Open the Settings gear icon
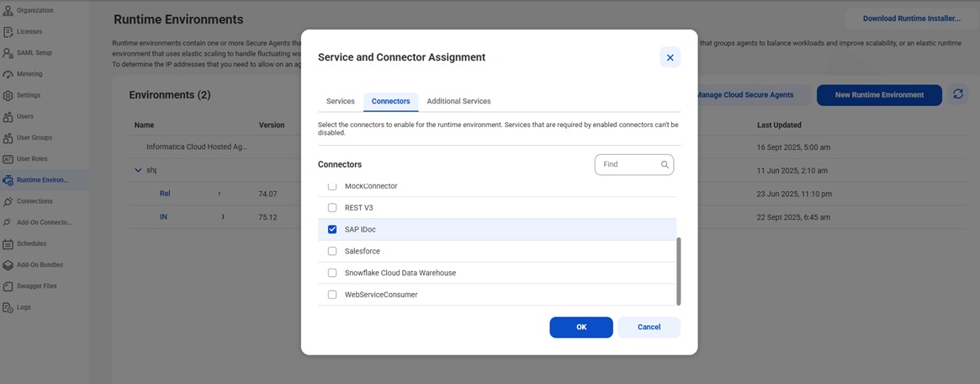Viewport: 980px width, 384px height. click(8, 96)
